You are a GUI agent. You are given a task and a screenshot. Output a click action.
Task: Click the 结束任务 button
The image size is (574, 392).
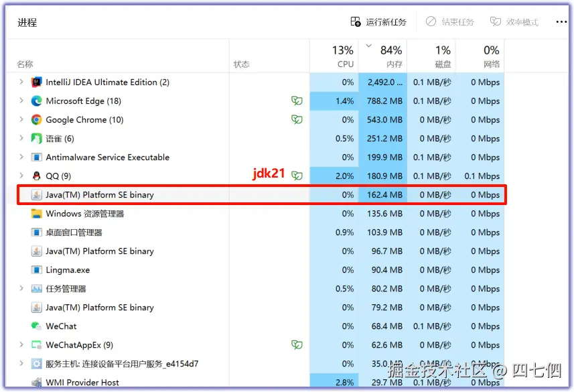[x=450, y=22]
